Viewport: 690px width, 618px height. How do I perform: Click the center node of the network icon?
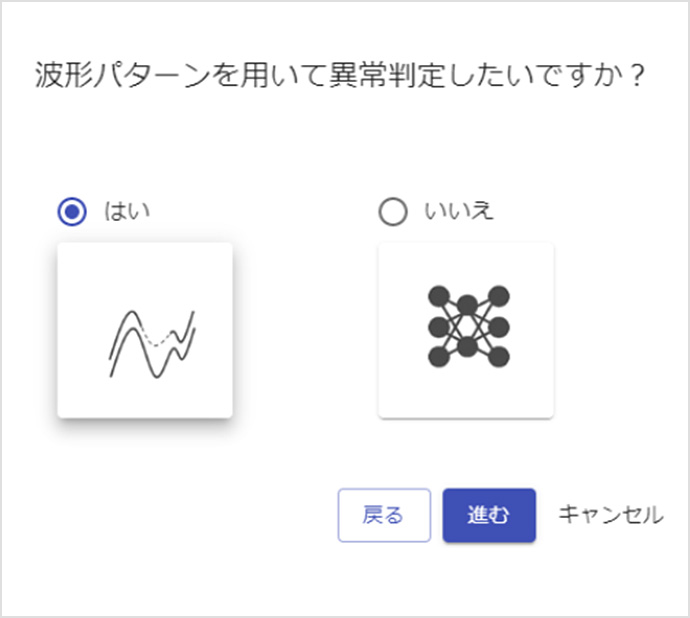468,326
